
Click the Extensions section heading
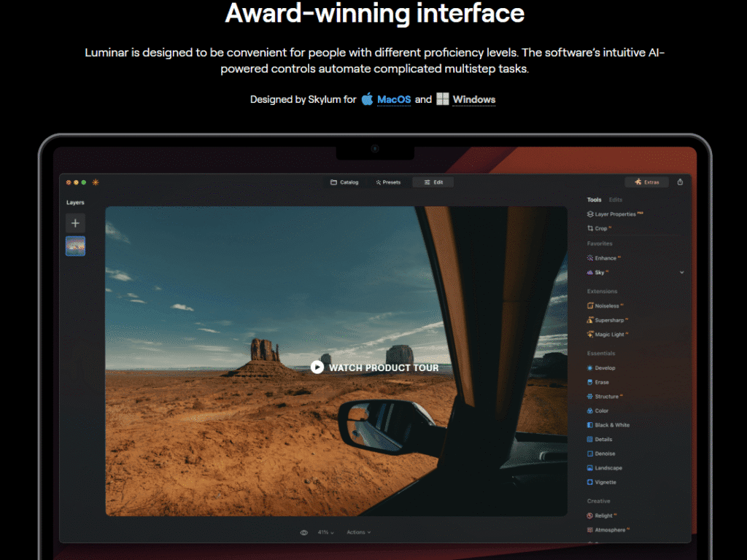[602, 291]
